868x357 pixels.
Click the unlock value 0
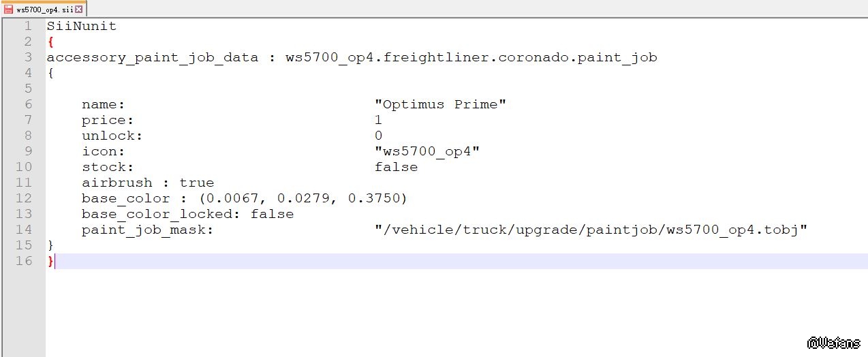point(378,136)
